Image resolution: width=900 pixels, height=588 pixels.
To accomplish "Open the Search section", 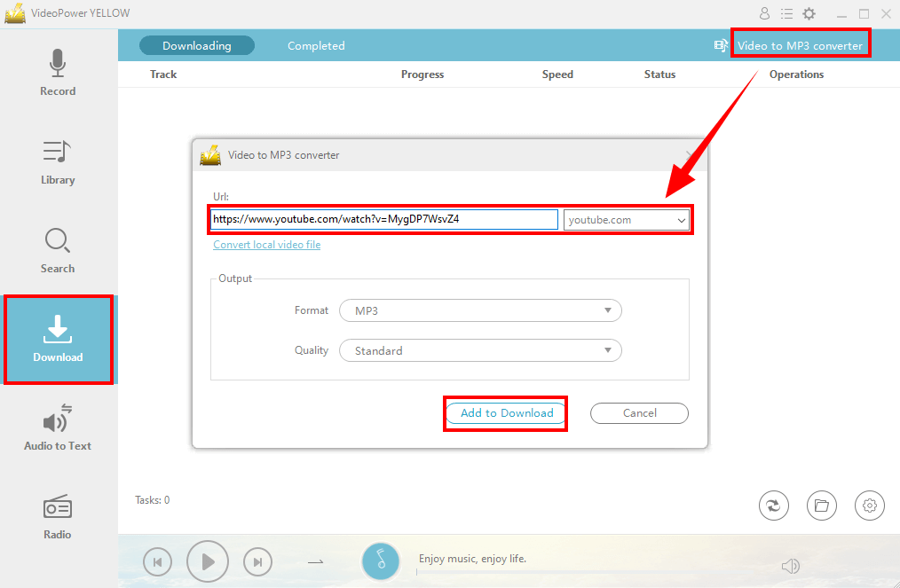I will (58, 251).
